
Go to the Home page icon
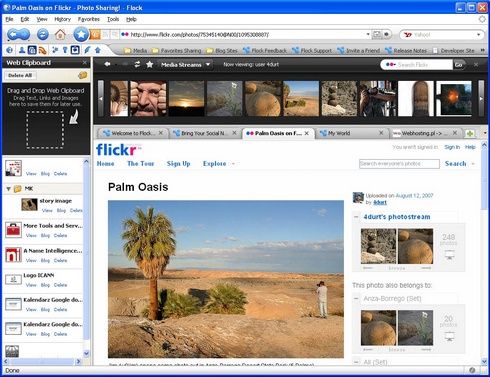pyautogui.click(x=60, y=34)
